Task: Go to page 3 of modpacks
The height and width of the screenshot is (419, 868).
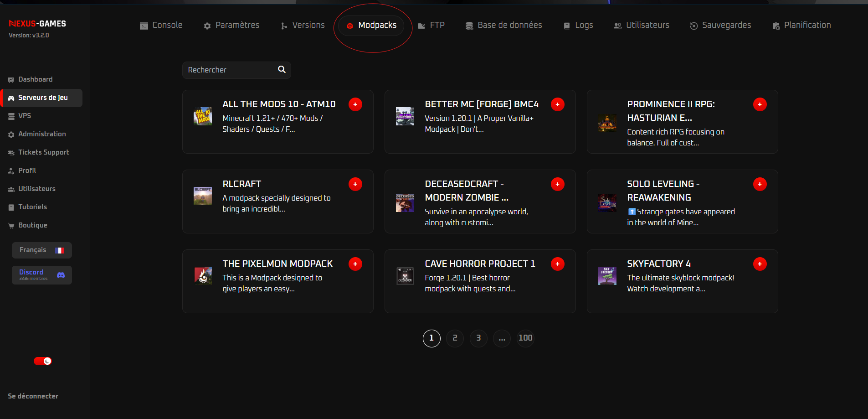Action: pos(478,338)
